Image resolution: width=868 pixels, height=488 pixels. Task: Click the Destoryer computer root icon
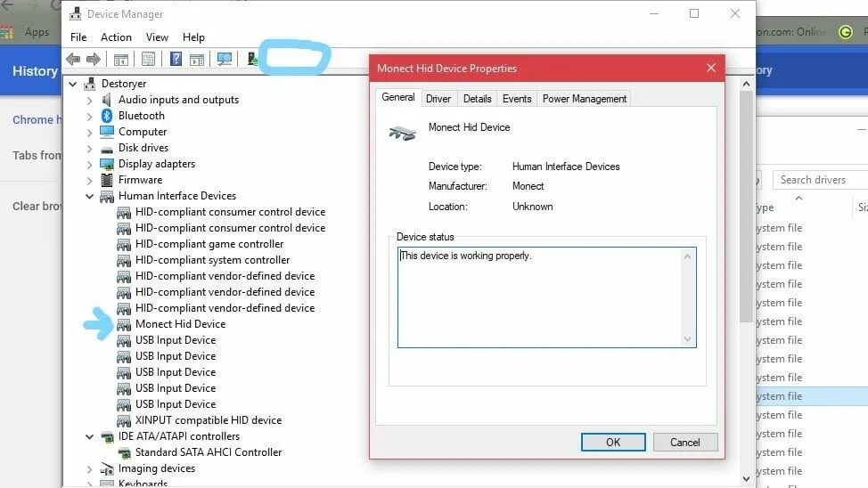[89, 84]
